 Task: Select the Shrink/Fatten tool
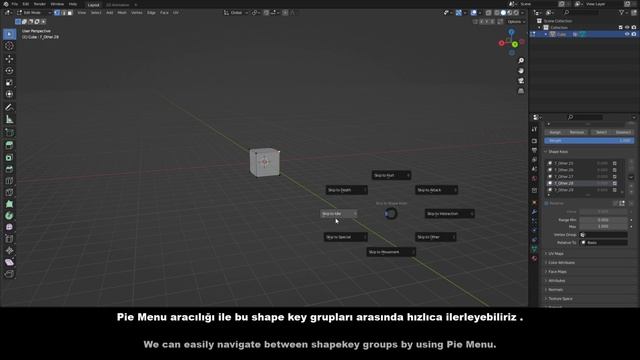coord(9,251)
